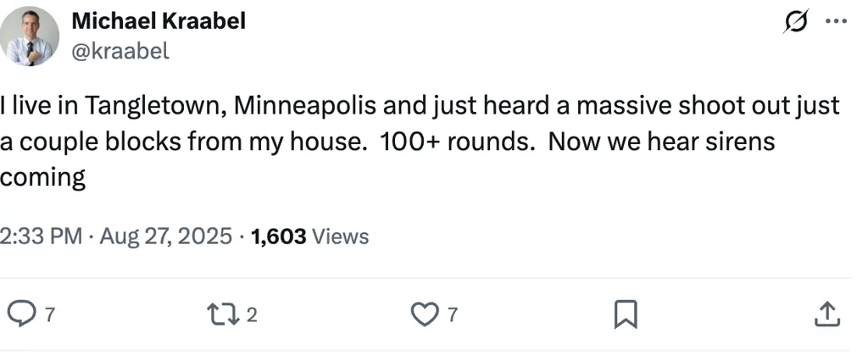Click the repost count number 2
This screenshot has height=356, width=868.
[x=252, y=315]
